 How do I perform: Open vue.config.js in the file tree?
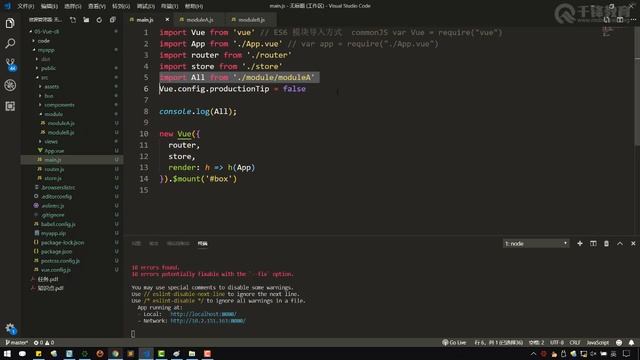pos(56,270)
